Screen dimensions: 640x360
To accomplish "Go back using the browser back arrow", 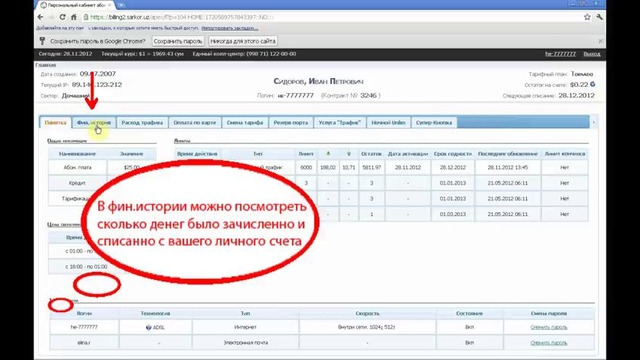I will click(x=40, y=17).
